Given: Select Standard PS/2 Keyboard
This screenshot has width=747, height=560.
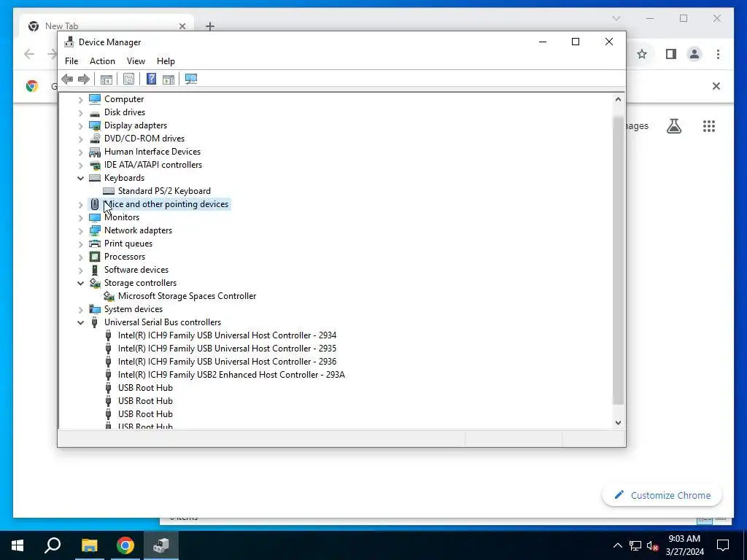Looking at the screenshot, I should click(164, 191).
